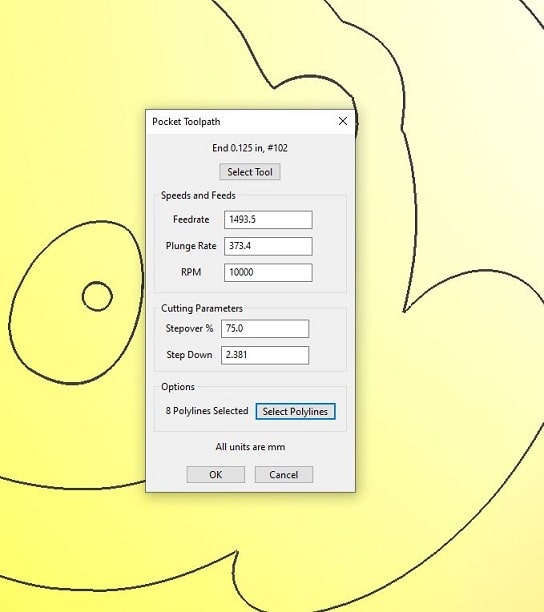The height and width of the screenshot is (612, 544).
Task: Click the Options group heading
Action: 178,387
